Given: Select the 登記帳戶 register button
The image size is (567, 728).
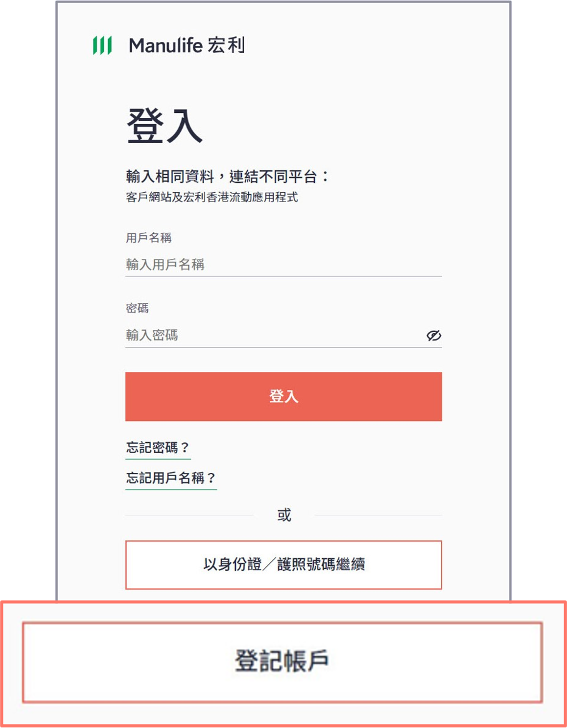Looking at the screenshot, I should coord(283,662).
